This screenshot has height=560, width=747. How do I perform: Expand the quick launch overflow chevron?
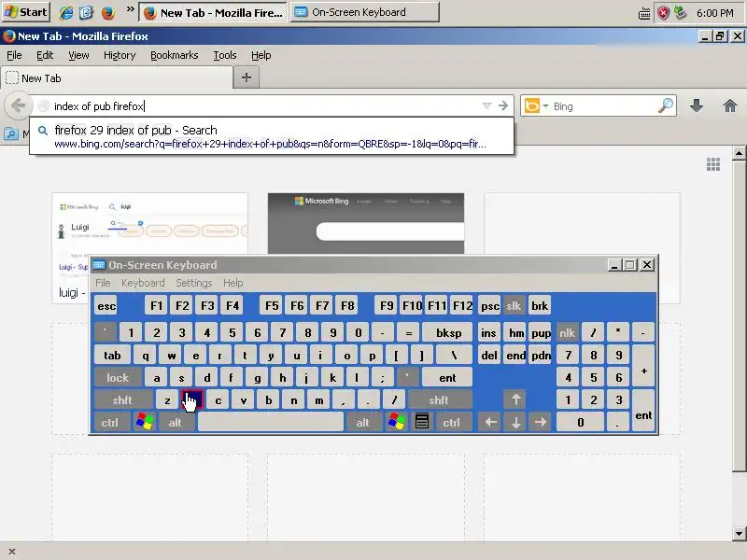click(130, 9)
